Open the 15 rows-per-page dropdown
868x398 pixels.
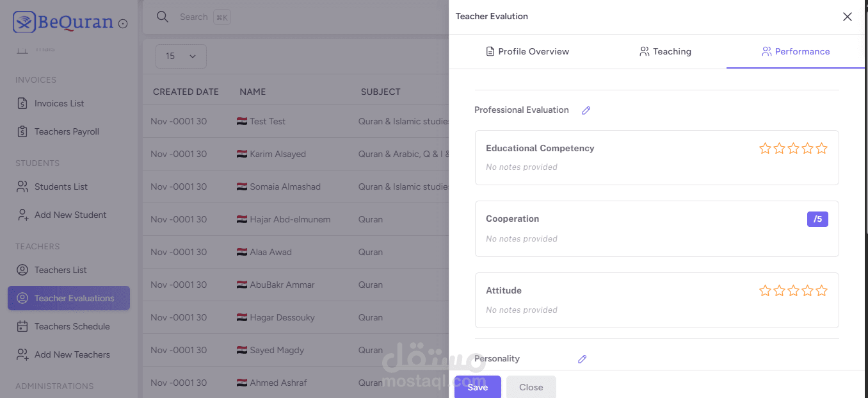[181, 56]
